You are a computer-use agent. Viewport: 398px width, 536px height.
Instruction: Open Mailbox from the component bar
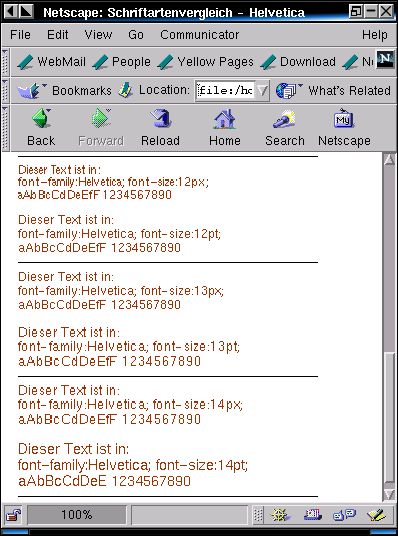pyautogui.click(x=313, y=515)
